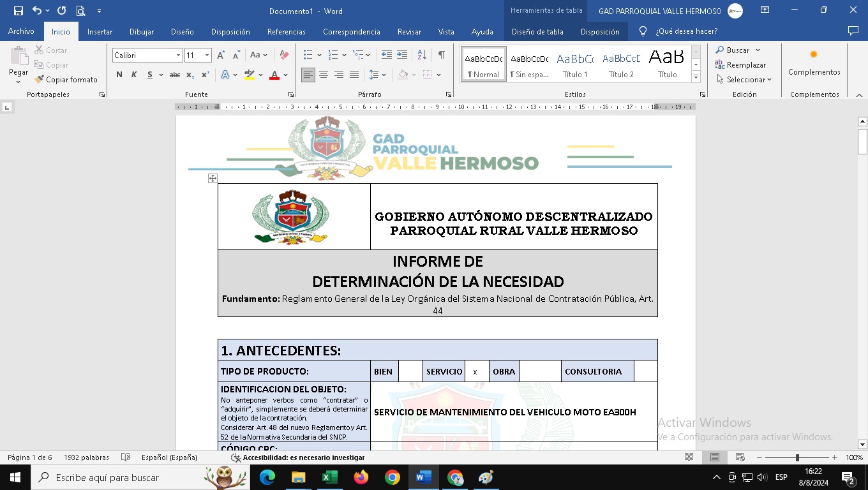The image size is (868, 490).
Task: Apply bullet list formatting
Action: click(x=308, y=55)
